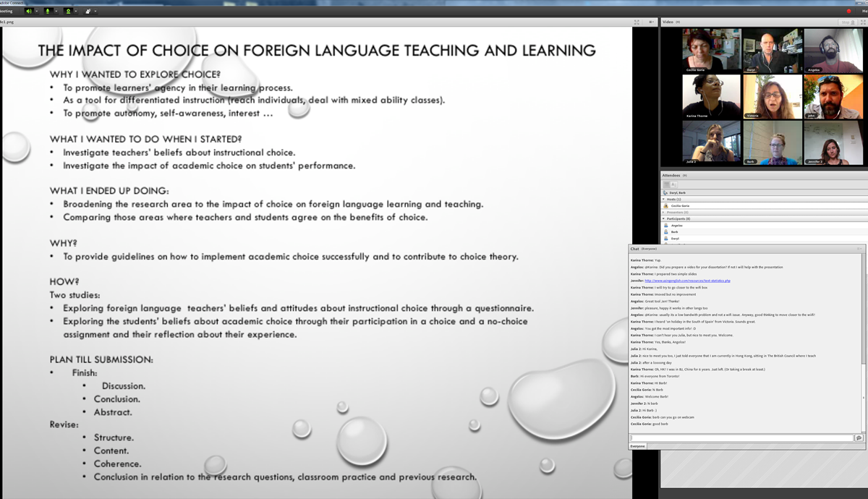Mute the speaker audio icon

pos(29,11)
